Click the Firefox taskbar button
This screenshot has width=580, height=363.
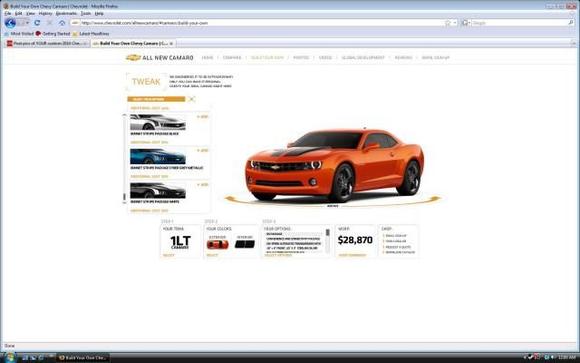tap(83, 358)
